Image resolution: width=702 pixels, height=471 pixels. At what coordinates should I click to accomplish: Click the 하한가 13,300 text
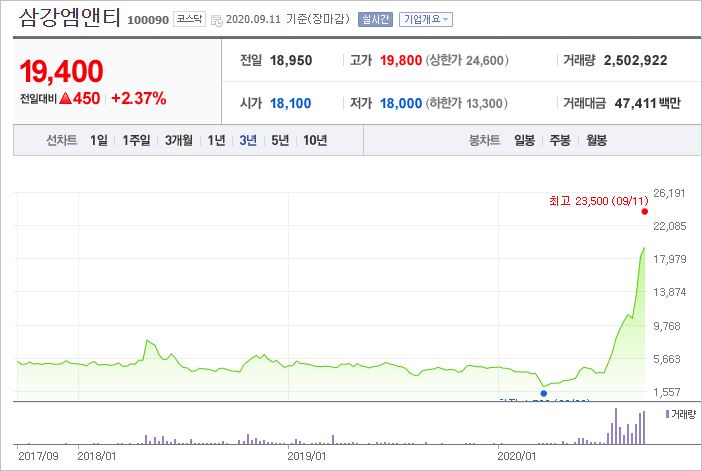click(x=467, y=103)
